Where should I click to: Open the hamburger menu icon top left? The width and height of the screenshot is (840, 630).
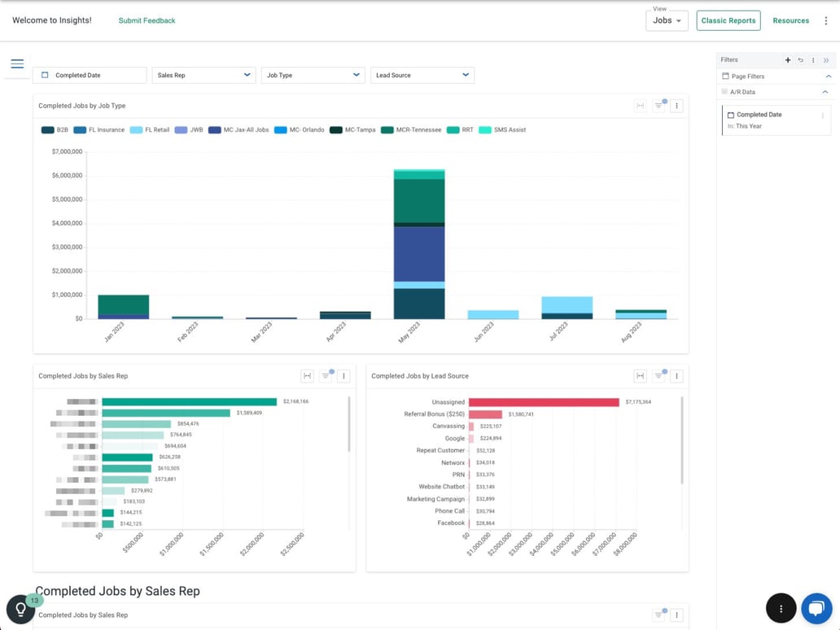(x=17, y=63)
